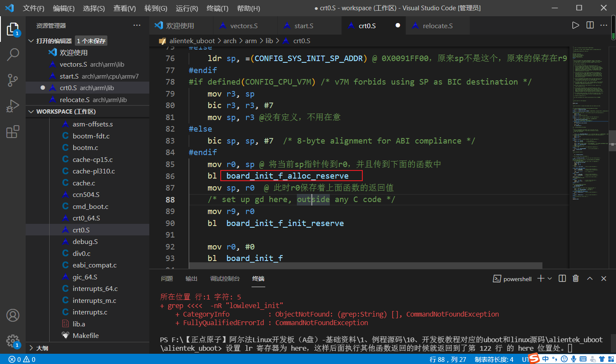Collapse the Open Editors section
This screenshot has width=616, height=364.
click(x=31, y=41)
